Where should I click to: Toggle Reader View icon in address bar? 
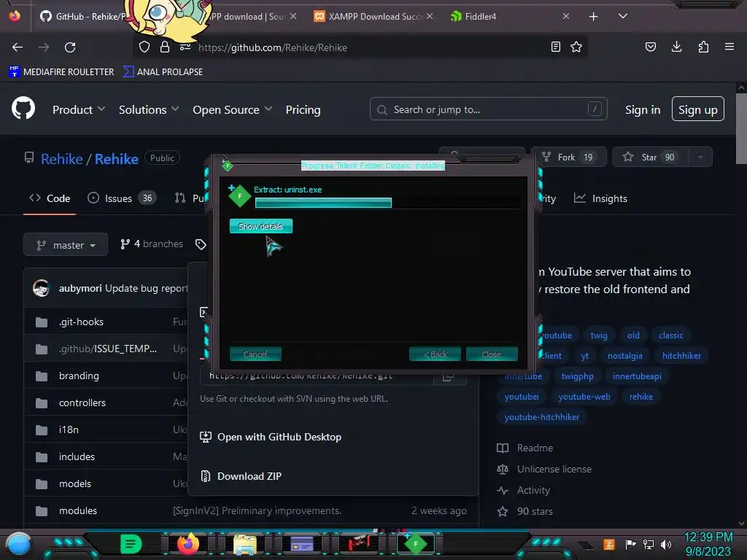coord(555,47)
